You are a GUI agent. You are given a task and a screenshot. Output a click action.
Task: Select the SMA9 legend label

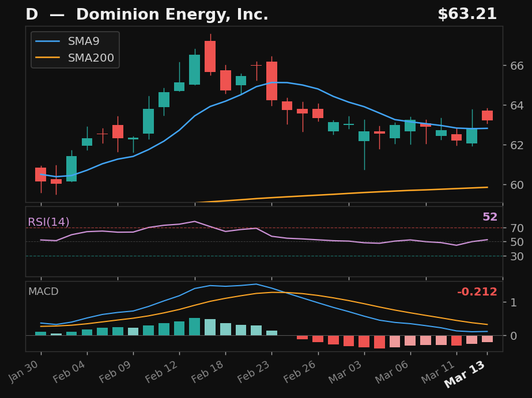click(x=84, y=41)
